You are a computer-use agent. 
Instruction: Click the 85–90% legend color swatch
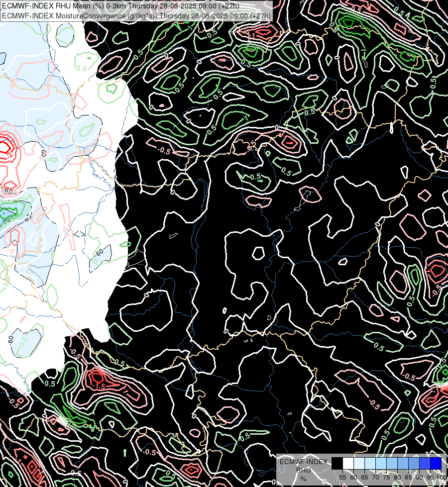coord(414,464)
